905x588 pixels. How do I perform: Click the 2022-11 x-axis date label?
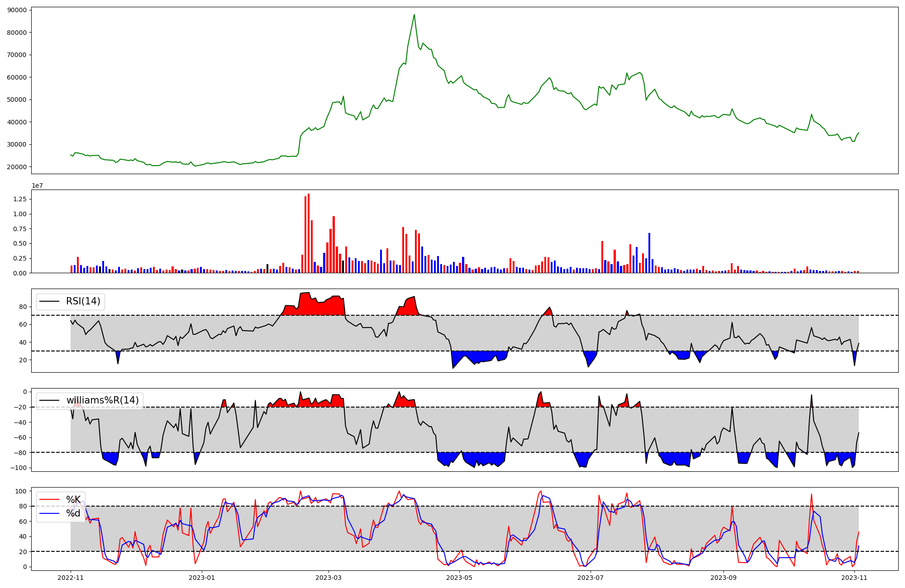click(71, 578)
